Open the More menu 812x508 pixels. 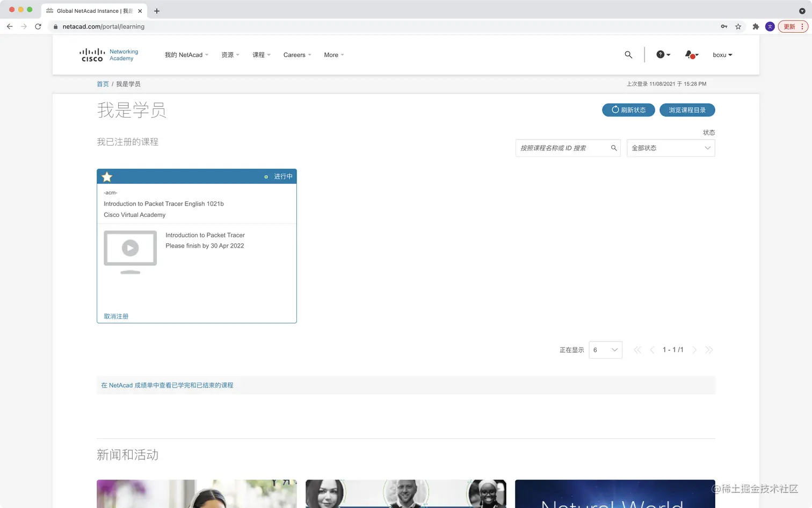point(334,55)
